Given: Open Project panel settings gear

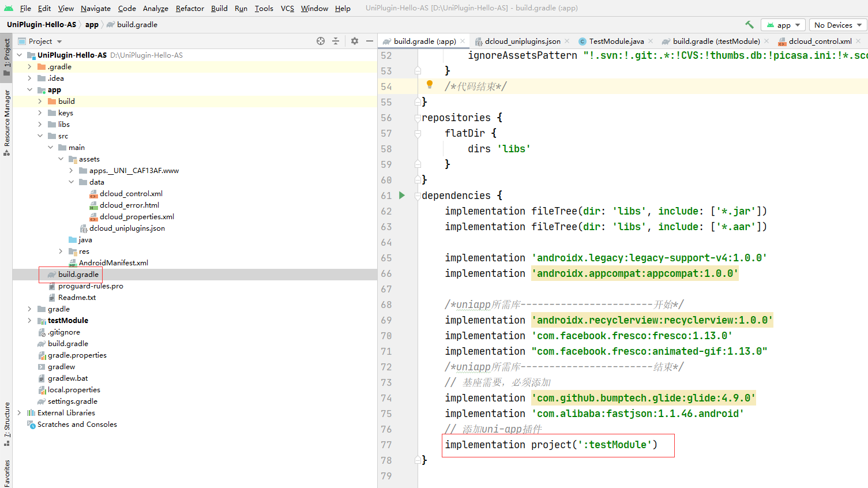Looking at the screenshot, I should pos(355,41).
